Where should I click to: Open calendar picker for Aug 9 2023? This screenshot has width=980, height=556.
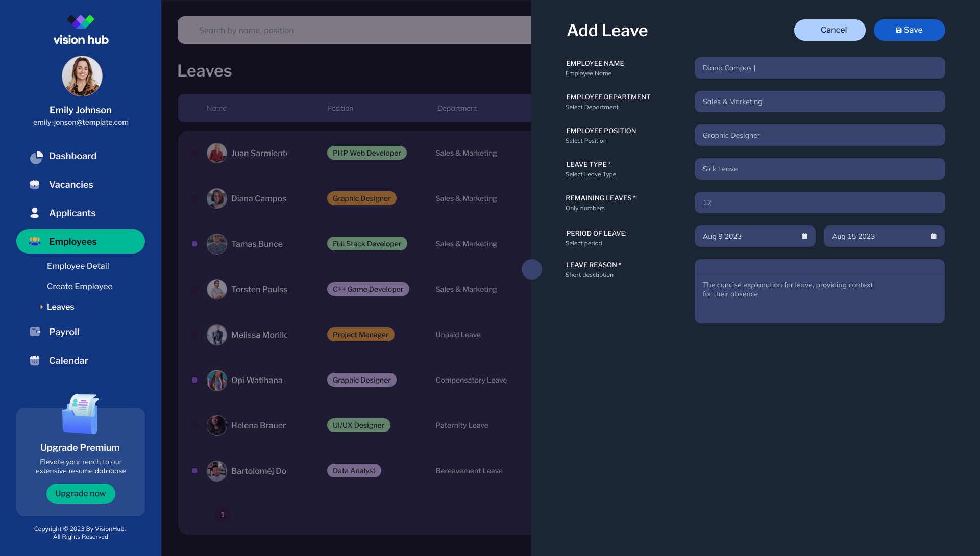click(x=804, y=236)
